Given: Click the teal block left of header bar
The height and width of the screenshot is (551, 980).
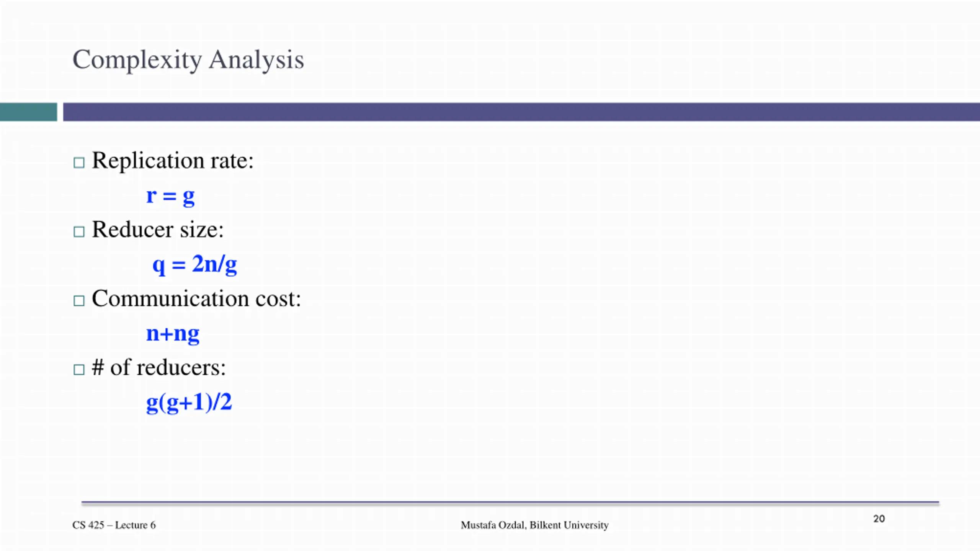Looking at the screenshot, I should pyautogui.click(x=29, y=112).
